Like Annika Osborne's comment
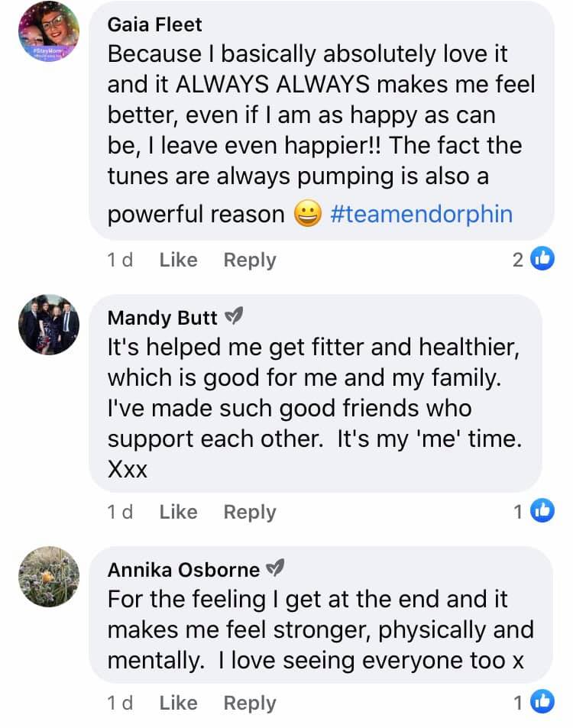Image resolution: width=573 pixels, height=728 pixels. tap(178, 703)
